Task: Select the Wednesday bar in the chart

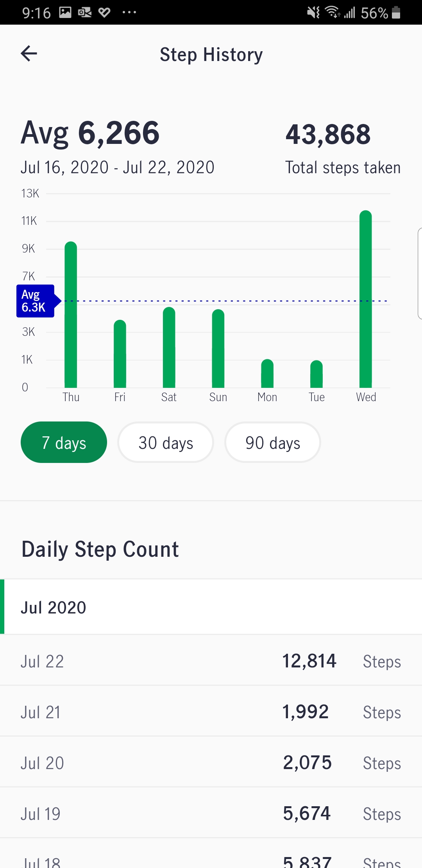Action: (x=366, y=299)
